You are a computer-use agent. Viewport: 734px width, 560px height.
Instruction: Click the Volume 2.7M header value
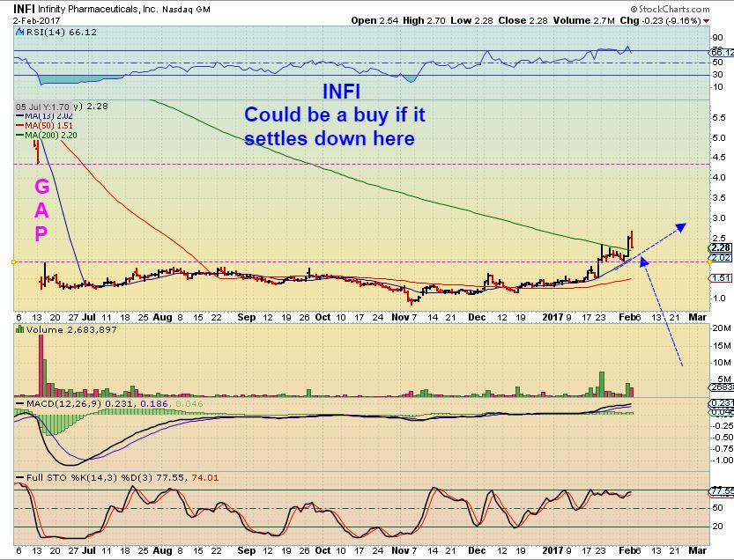click(x=583, y=20)
